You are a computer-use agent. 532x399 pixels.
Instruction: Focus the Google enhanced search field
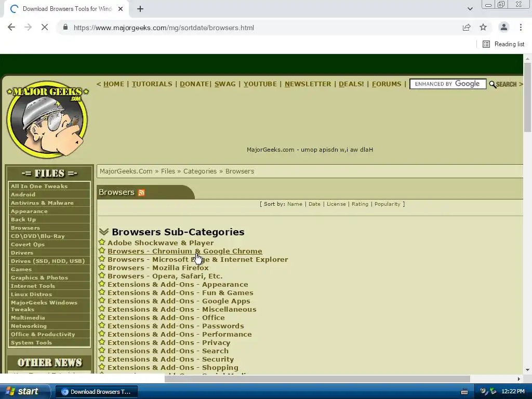click(448, 84)
